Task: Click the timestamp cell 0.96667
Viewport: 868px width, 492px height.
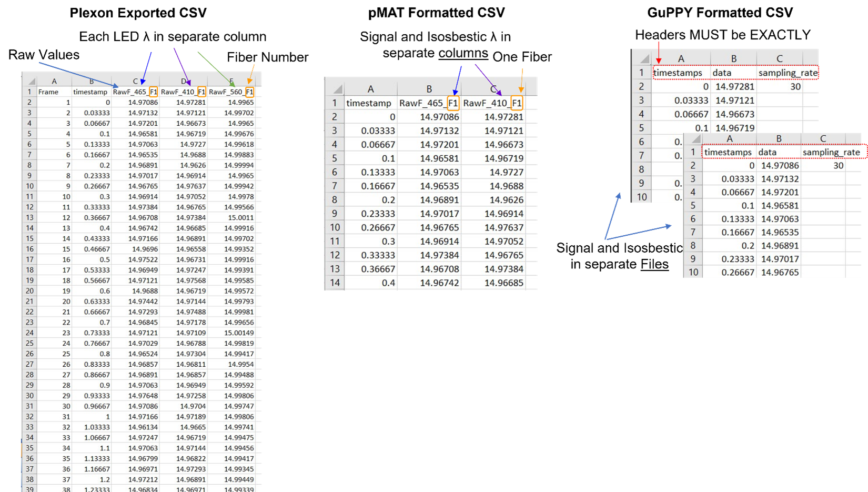Action: (90, 406)
